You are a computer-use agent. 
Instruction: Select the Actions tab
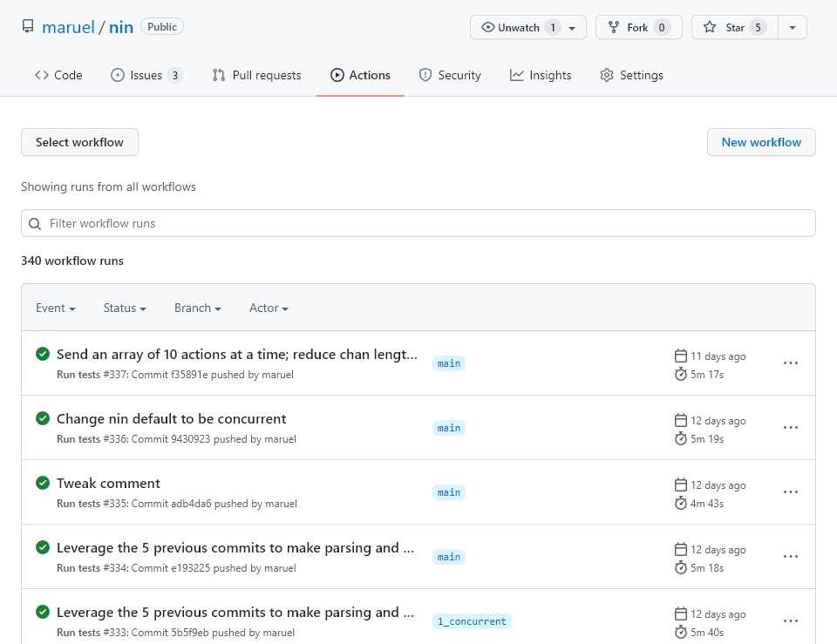click(x=360, y=75)
